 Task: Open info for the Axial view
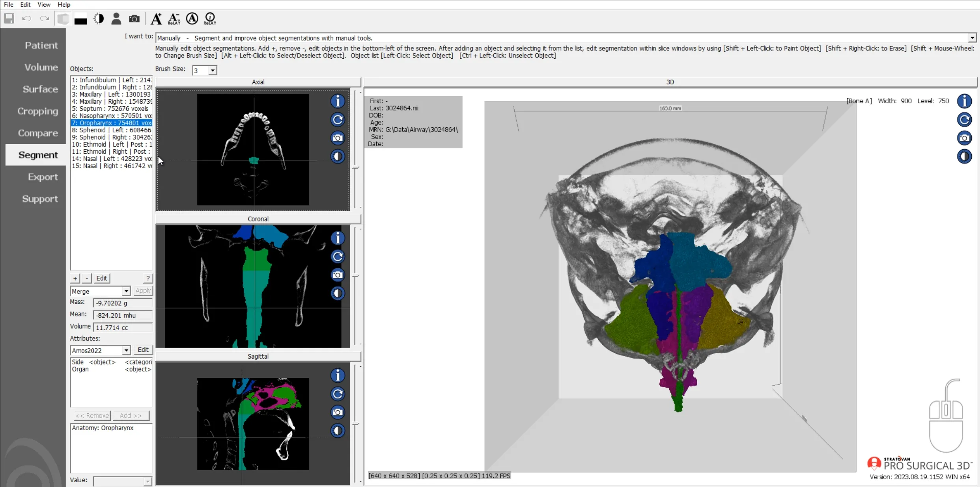coord(338,101)
